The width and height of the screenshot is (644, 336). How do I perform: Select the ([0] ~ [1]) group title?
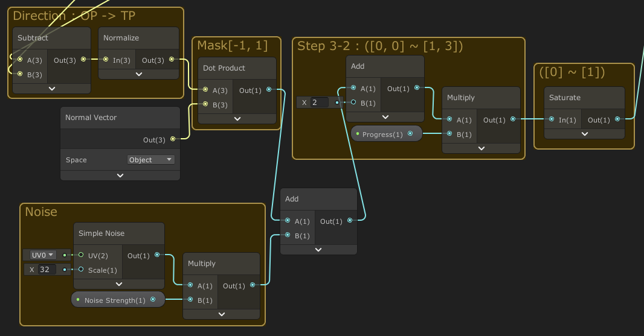pyautogui.click(x=572, y=72)
